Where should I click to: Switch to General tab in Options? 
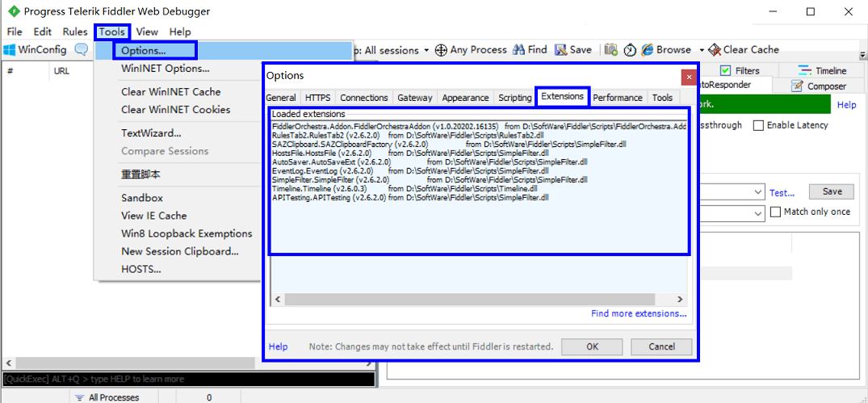[x=281, y=98]
